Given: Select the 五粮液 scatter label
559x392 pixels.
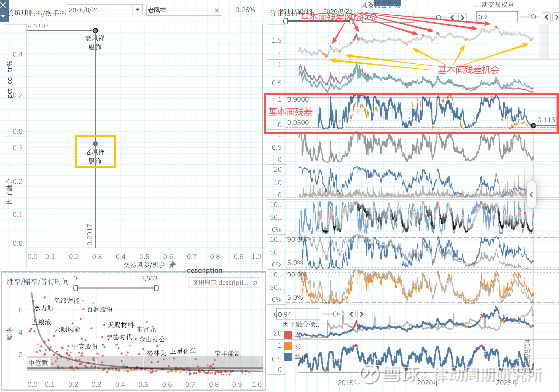Looking at the screenshot, I should (41, 322).
